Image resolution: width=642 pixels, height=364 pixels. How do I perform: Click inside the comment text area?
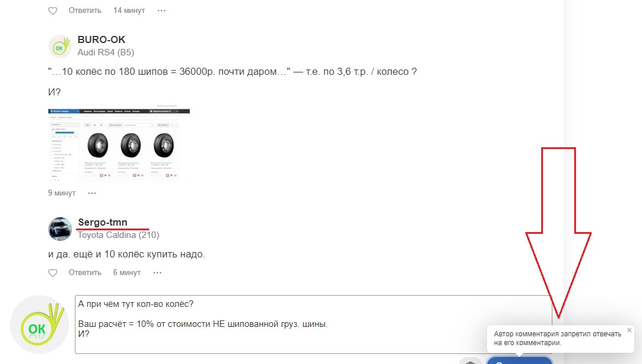[313, 325]
